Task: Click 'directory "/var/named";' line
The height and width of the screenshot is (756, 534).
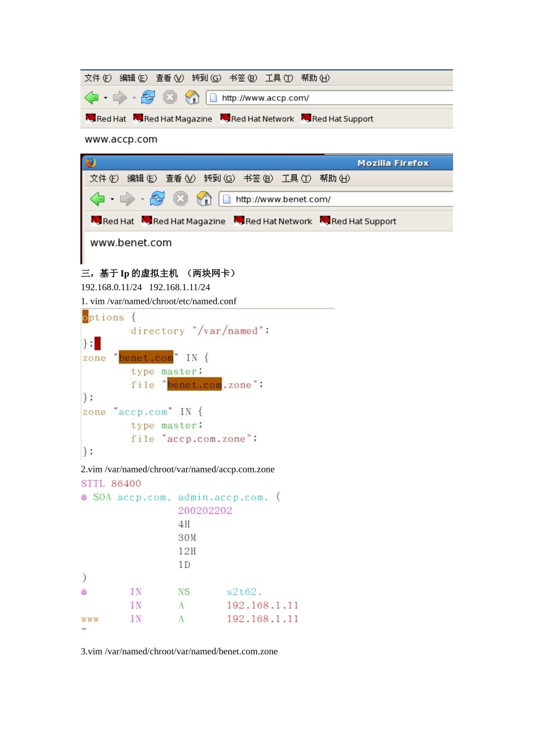Action: click(200, 331)
